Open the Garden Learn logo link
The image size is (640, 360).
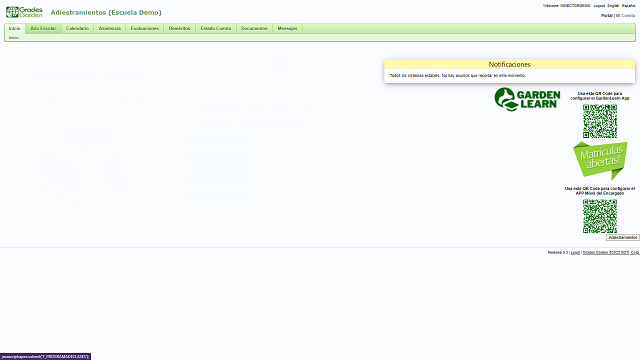point(527,99)
